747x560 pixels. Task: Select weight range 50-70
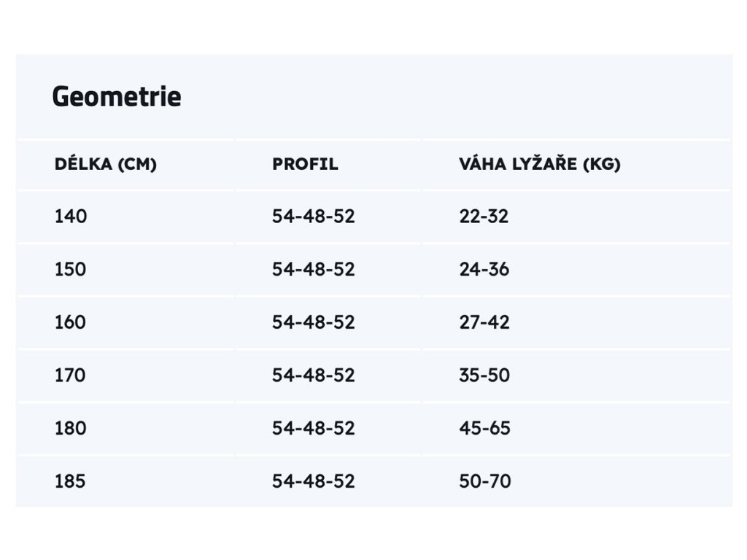click(485, 481)
